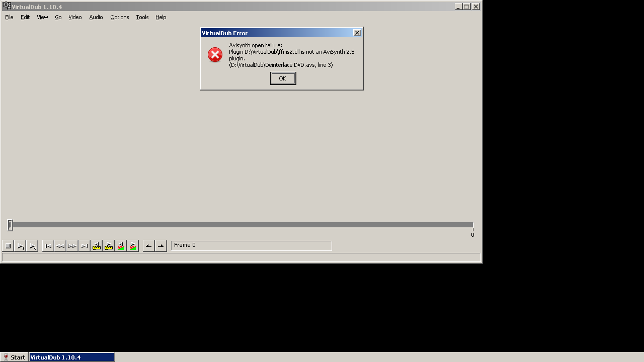Image resolution: width=644 pixels, height=362 pixels.
Task: Set selection start mark-in
Action: pyautogui.click(x=148, y=246)
